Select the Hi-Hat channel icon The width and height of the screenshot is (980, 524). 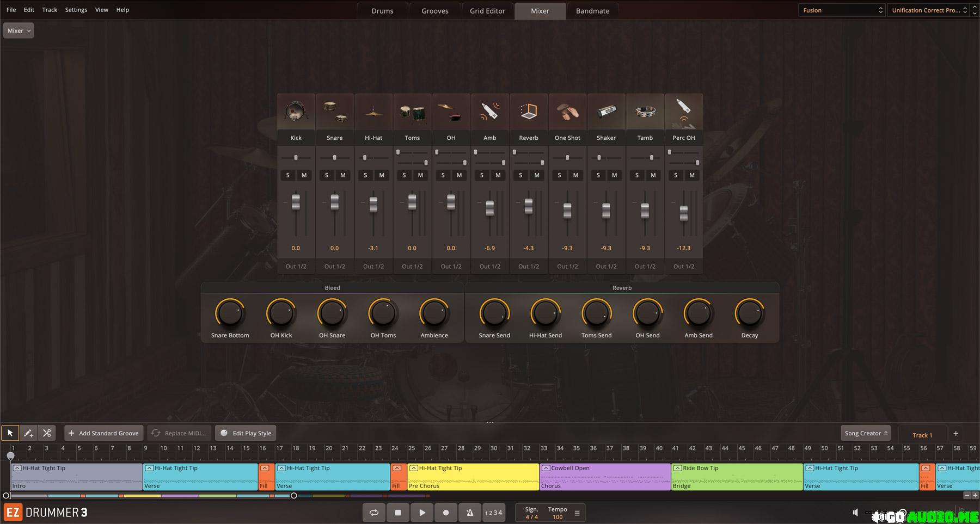click(x=373, y=112)
